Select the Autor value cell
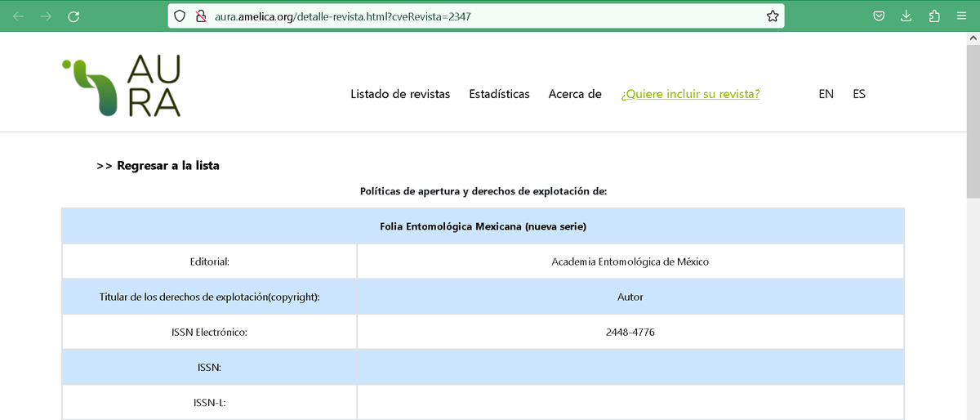Image resolution: width=980 pixels, height=420 pixels. (x=630, y=297)
